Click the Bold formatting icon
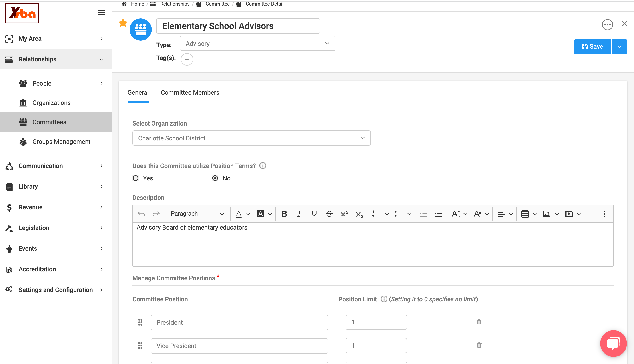 click(284, 214)
